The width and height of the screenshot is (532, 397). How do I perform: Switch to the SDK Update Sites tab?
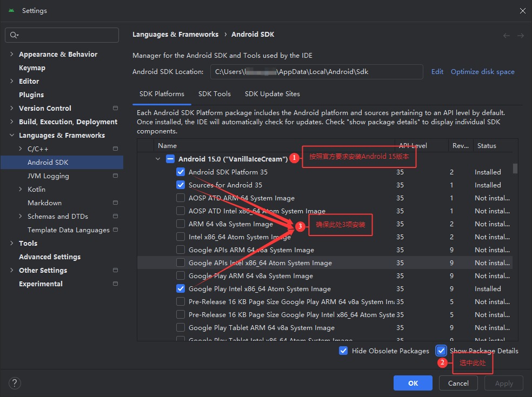pos(272,94)
